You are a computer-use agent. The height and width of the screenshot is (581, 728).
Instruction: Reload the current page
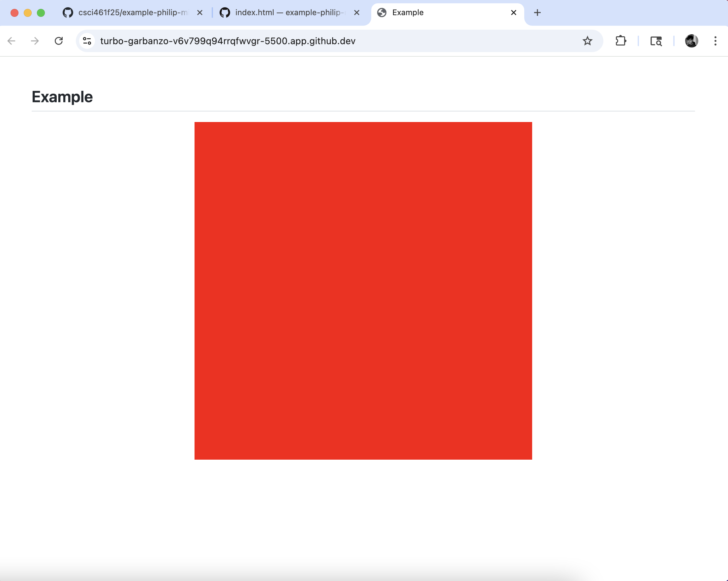[x=59, y=41]
